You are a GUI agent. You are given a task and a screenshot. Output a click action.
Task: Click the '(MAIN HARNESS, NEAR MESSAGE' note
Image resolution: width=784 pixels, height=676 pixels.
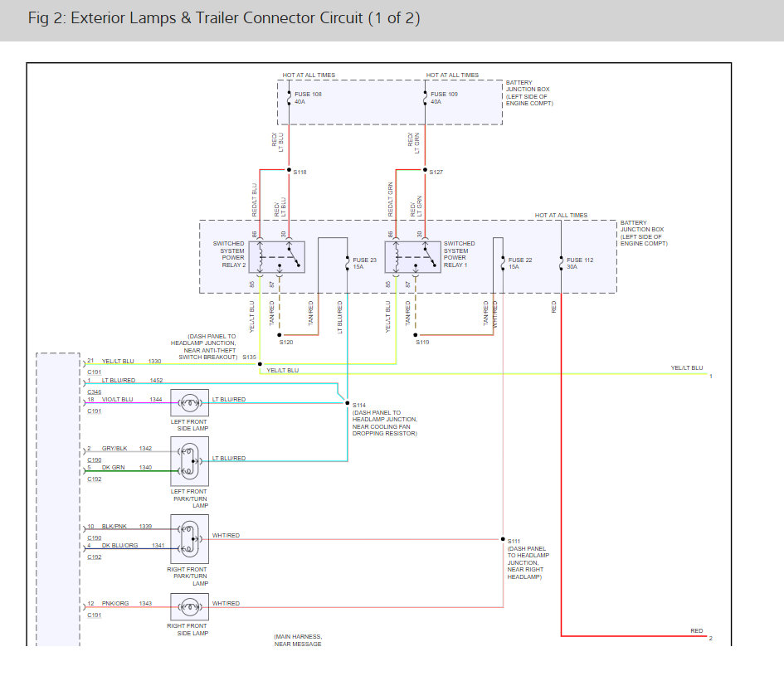point(298,640)
